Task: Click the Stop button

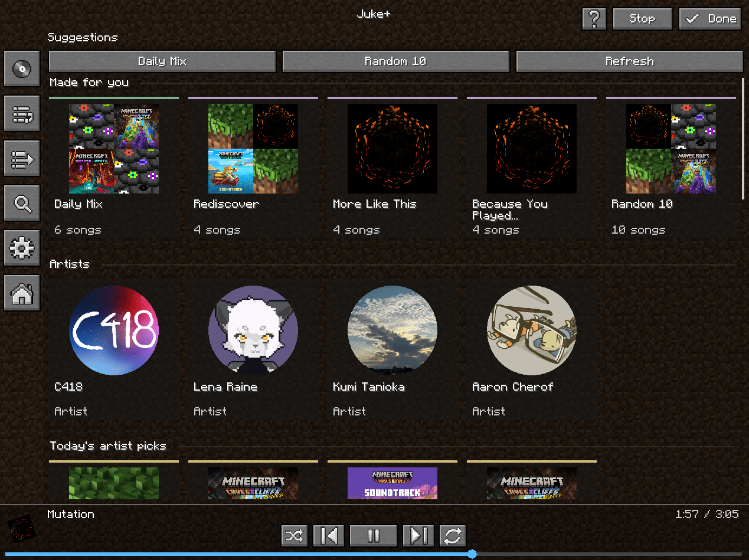Action: (x=643, y=19)
